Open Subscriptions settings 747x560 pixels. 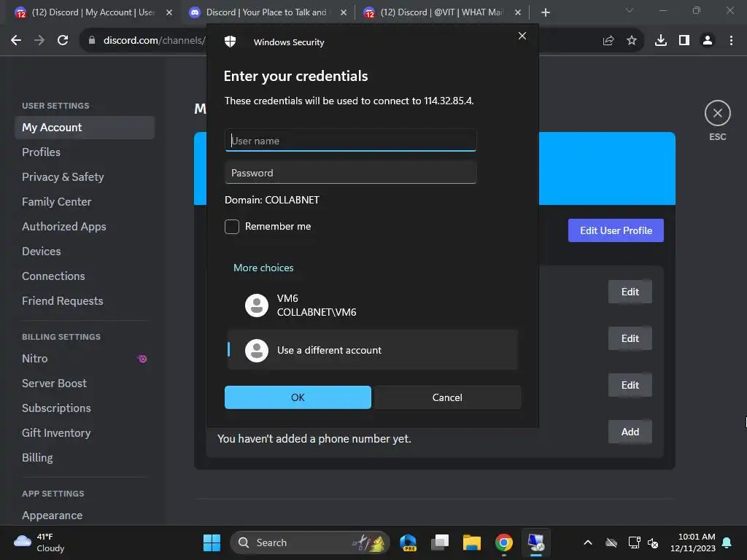(85, 408)
